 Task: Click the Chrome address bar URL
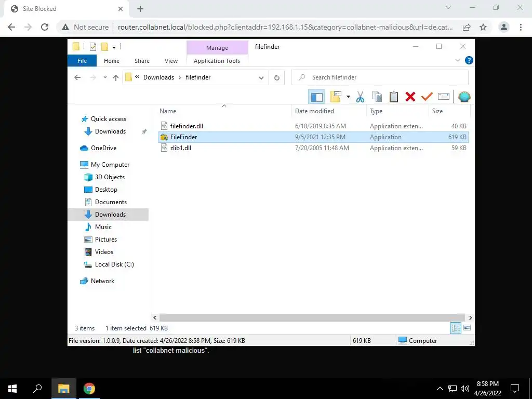tap(285, 27)
